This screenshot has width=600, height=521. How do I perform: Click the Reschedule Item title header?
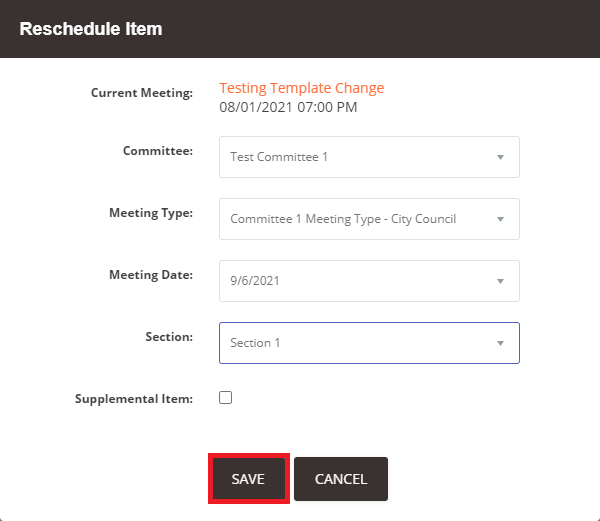(91, 29)
